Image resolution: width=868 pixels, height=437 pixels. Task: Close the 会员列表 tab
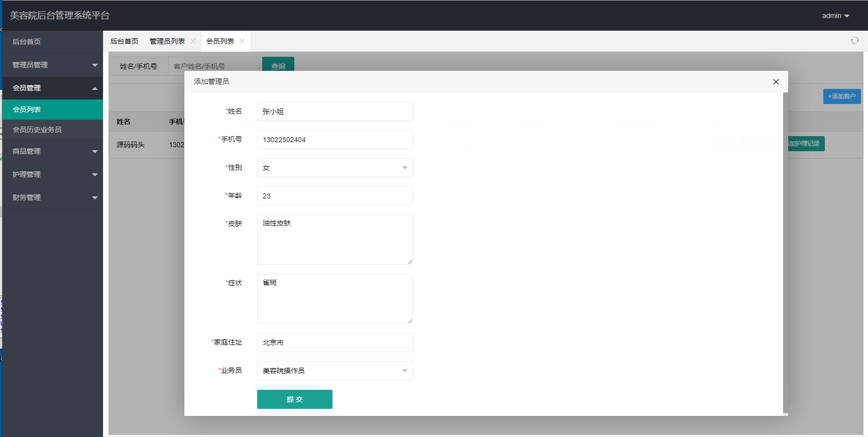[242, 41]
